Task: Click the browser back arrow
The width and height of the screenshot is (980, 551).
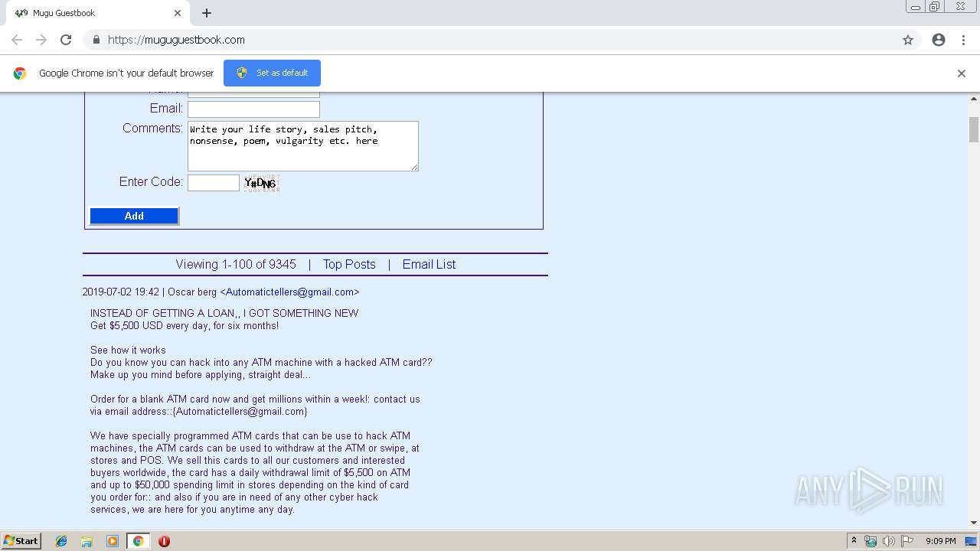Action: [x=17, y=40]
